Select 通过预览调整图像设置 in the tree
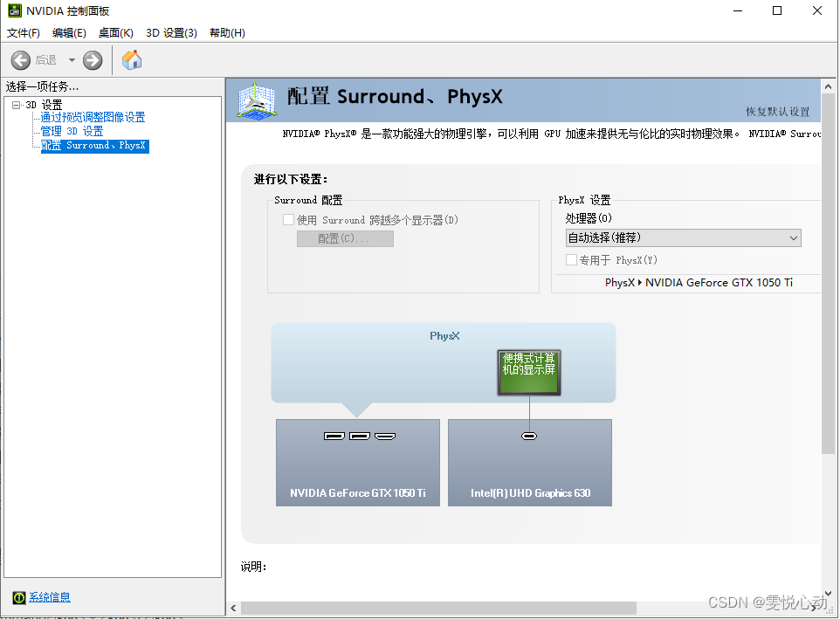This screenshot has width=840, height=619. click(93, 117)
